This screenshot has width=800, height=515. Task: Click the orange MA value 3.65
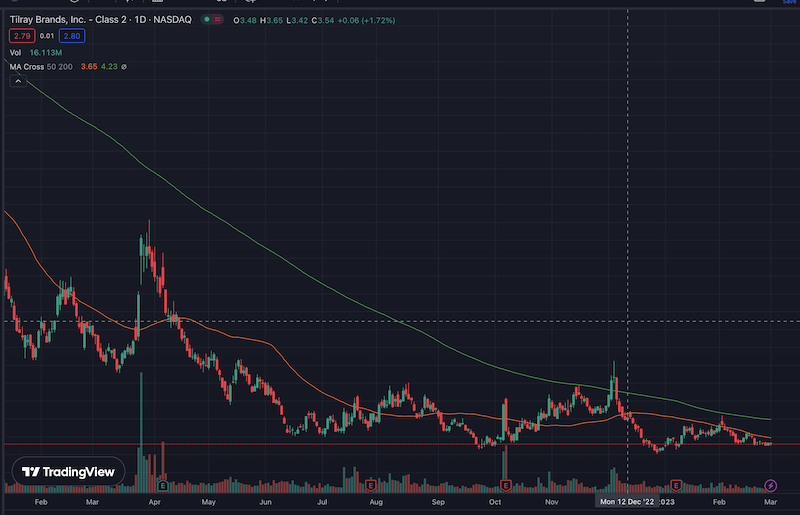[89, 67]
